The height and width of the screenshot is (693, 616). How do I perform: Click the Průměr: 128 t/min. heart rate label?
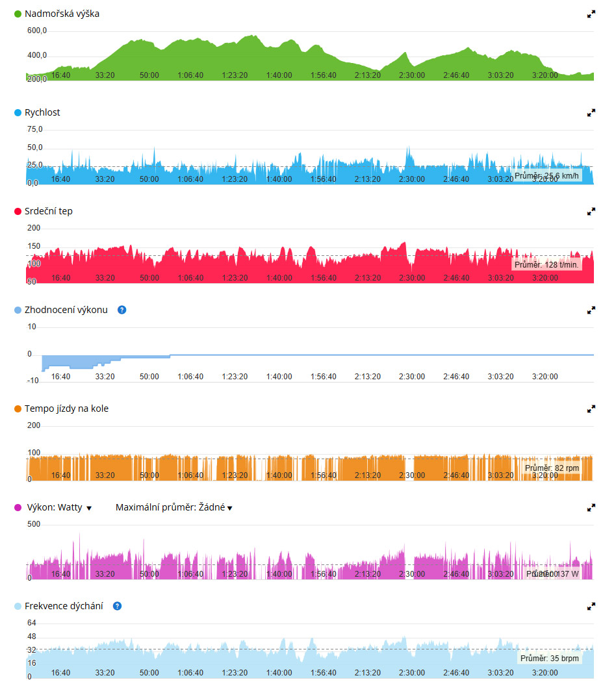pos(546,265)
